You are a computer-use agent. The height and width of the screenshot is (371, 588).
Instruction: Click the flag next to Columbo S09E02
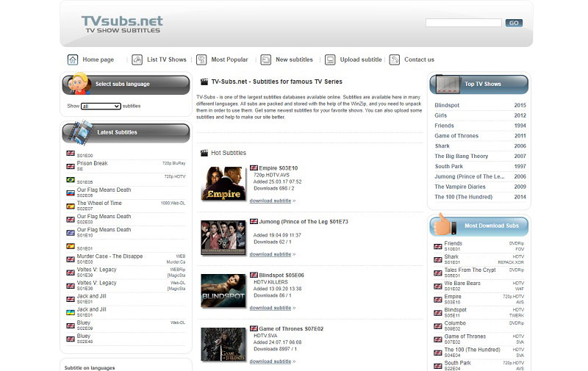437,326
